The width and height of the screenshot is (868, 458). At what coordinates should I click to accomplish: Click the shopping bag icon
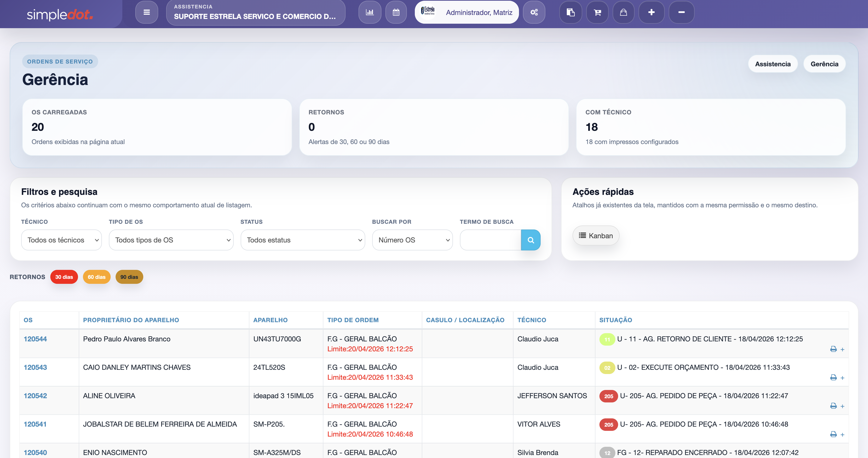coord(623,12)
